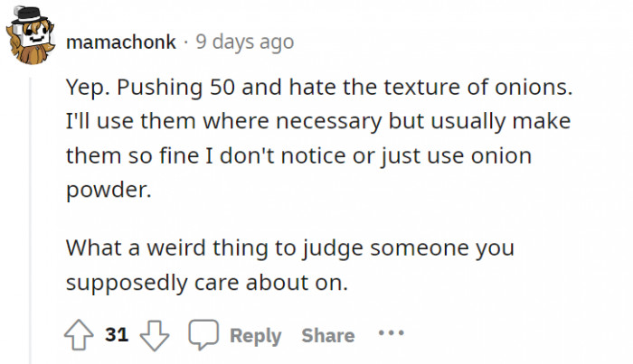633x364 pixels.
Task: Click the speech bubble reply icon
Action: pos(203,335)
